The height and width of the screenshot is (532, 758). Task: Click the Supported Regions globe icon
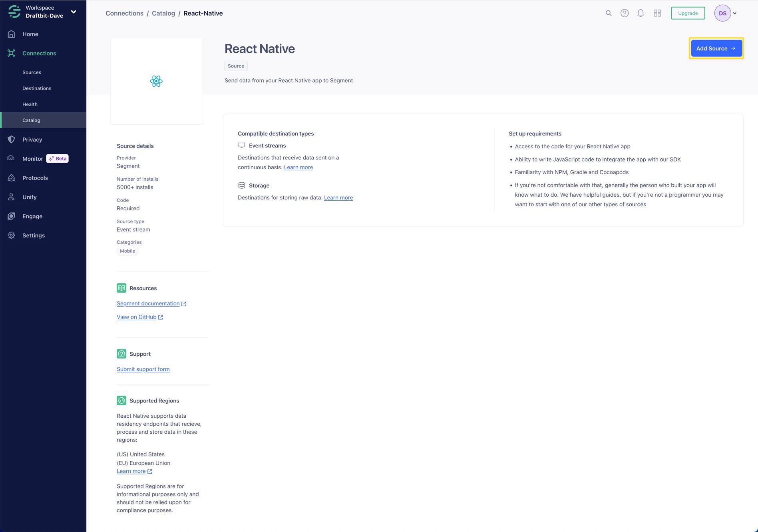coord(121,400)
